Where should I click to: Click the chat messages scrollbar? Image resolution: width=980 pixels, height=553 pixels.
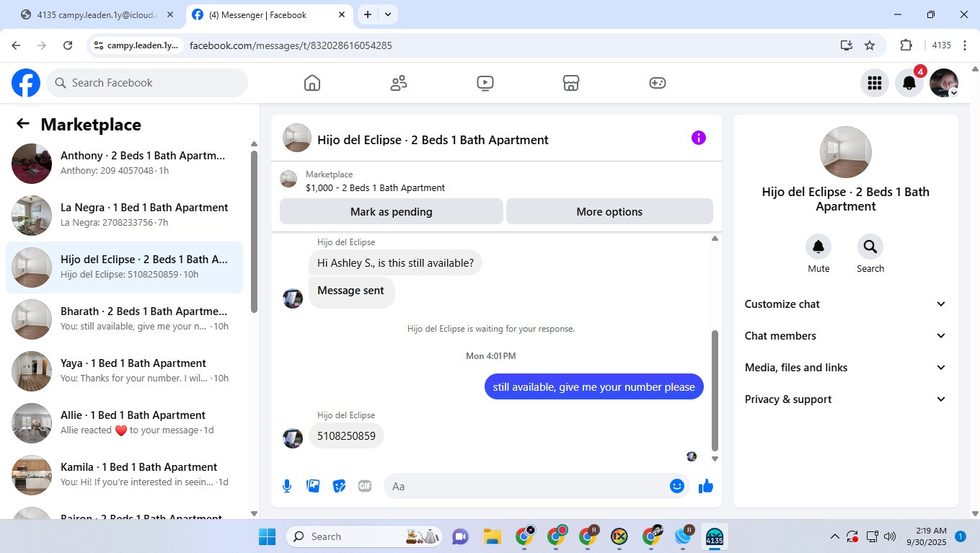[x=715, y=389]
